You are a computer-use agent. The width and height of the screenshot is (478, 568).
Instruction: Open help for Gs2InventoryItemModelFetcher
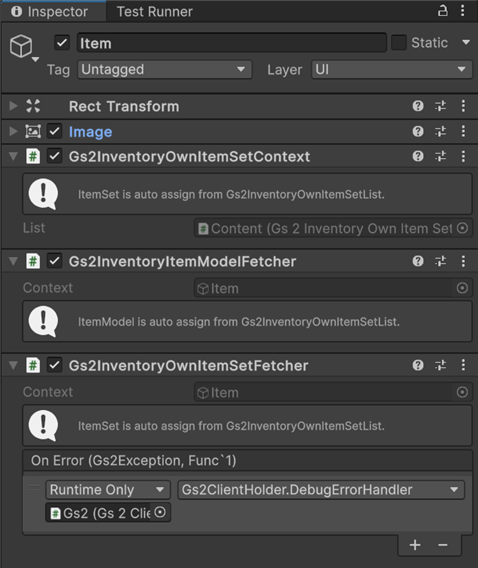pyautogui.click(x=418, y=261)
